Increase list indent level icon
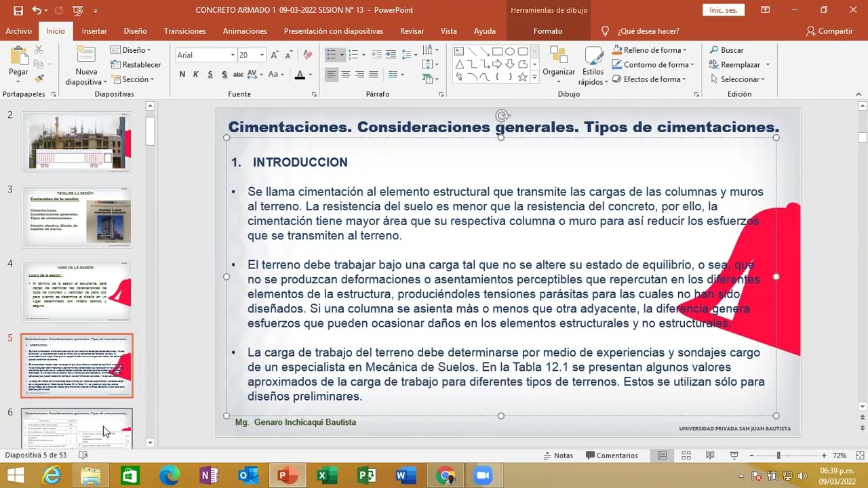 tap(391, 55)
